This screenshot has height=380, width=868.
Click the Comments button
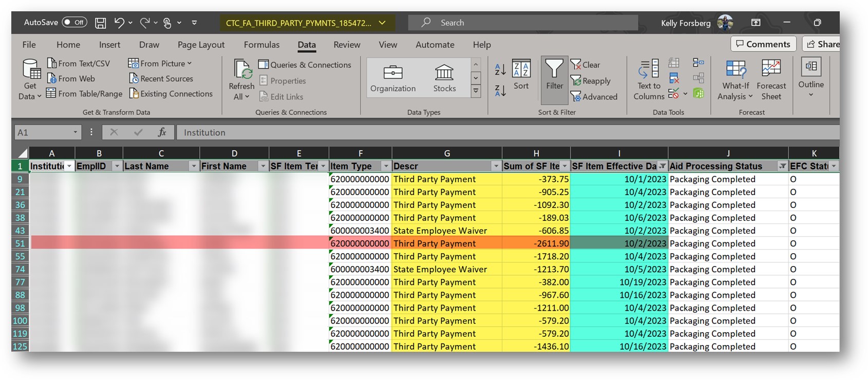pos(763,44)
